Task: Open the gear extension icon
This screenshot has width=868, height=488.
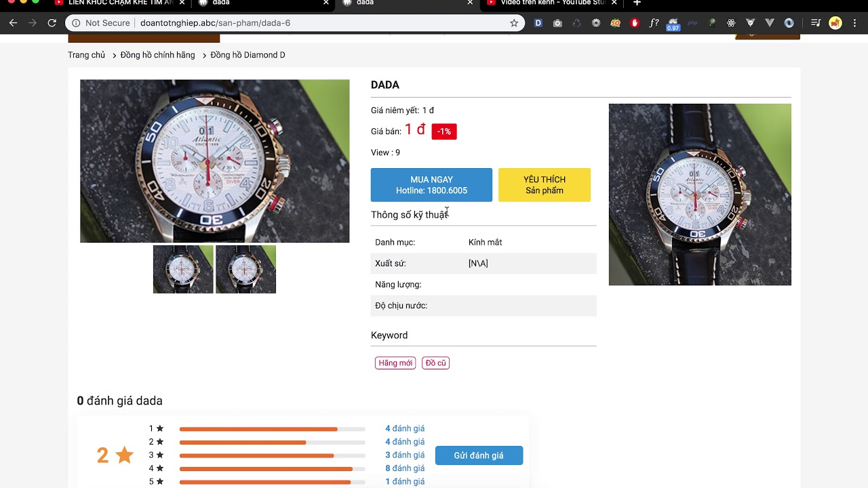Action: [596, 23]
